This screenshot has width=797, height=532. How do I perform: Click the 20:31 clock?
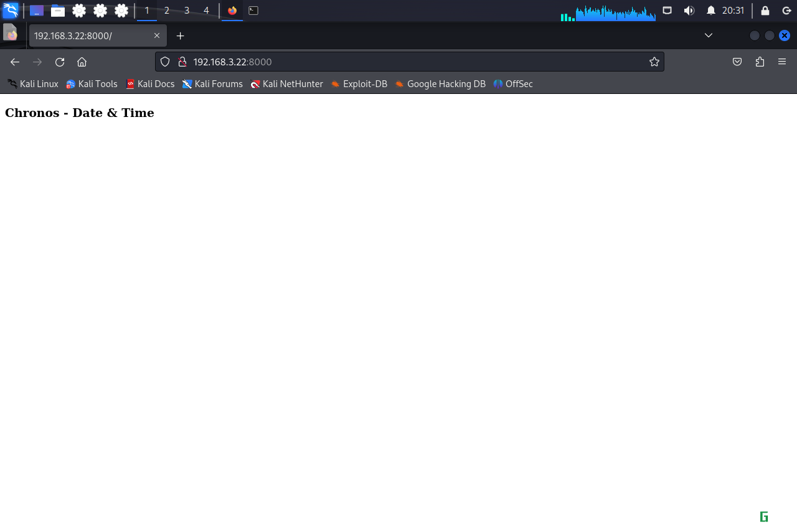(733, 11)
